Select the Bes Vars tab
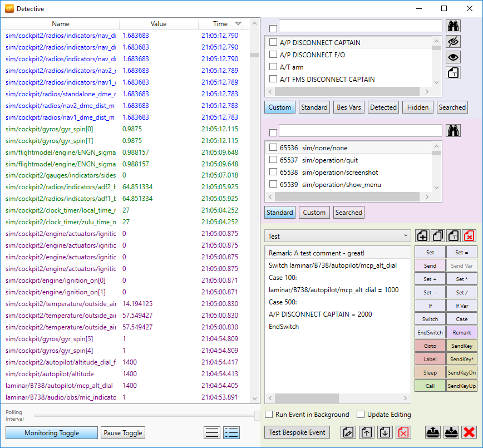 coord(349,107)
